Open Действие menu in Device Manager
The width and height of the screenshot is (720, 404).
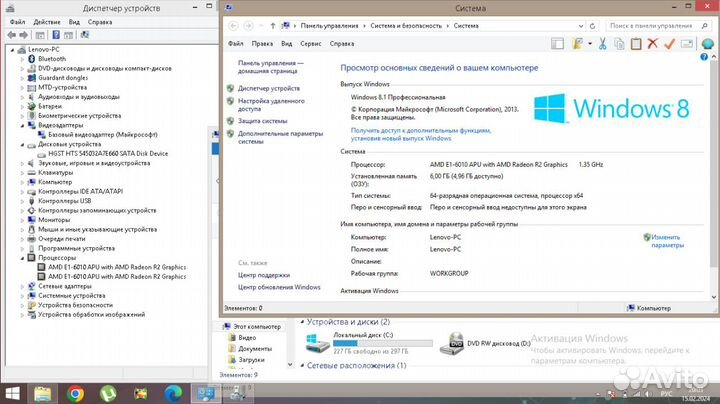[x=46, y=22]
